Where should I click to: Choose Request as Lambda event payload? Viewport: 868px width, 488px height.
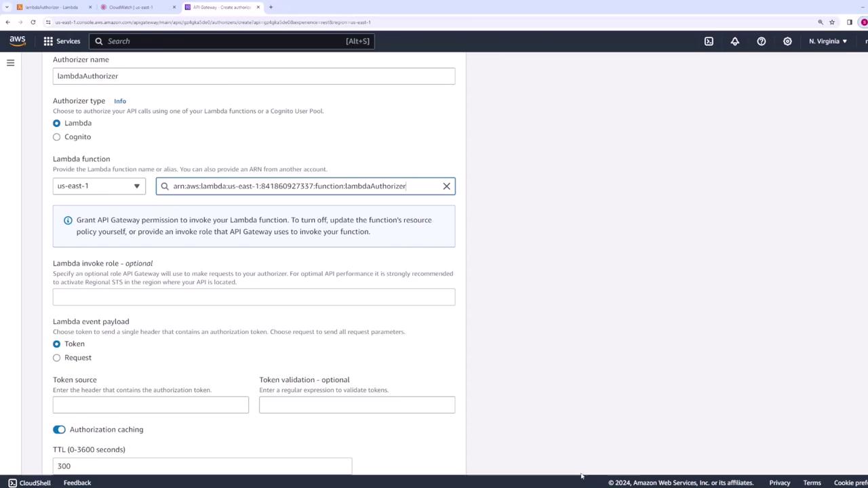pos(56,358)
